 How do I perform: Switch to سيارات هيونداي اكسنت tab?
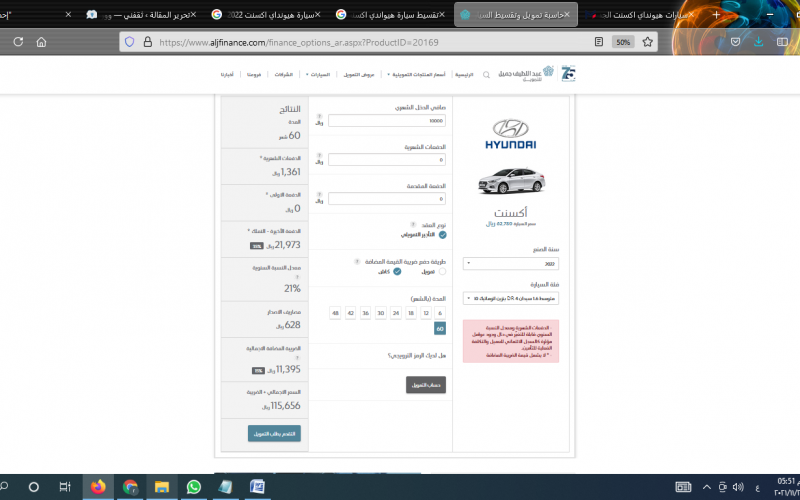click(x=640, y=15)
